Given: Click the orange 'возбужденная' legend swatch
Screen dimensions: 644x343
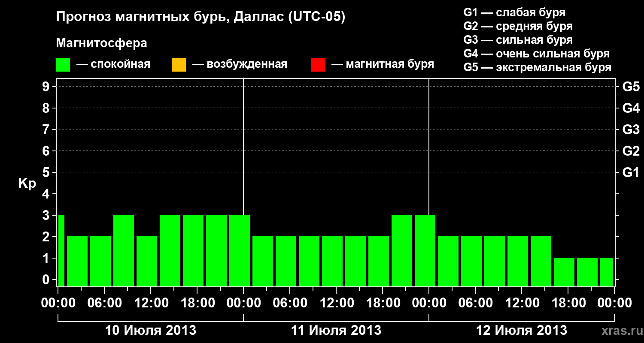Looking at the screenshot, I should [179, 65].
